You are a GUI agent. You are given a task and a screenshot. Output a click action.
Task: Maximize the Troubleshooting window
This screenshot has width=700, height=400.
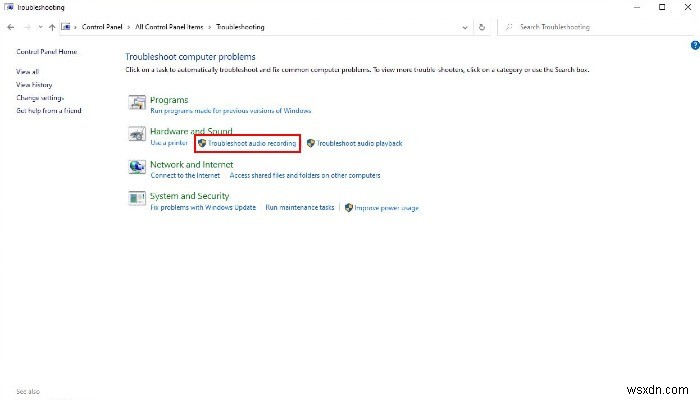(662, 7)
